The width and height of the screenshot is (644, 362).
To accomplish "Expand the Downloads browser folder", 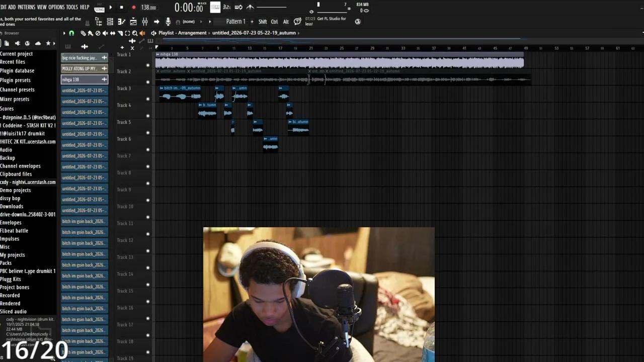I will [12, 206].
